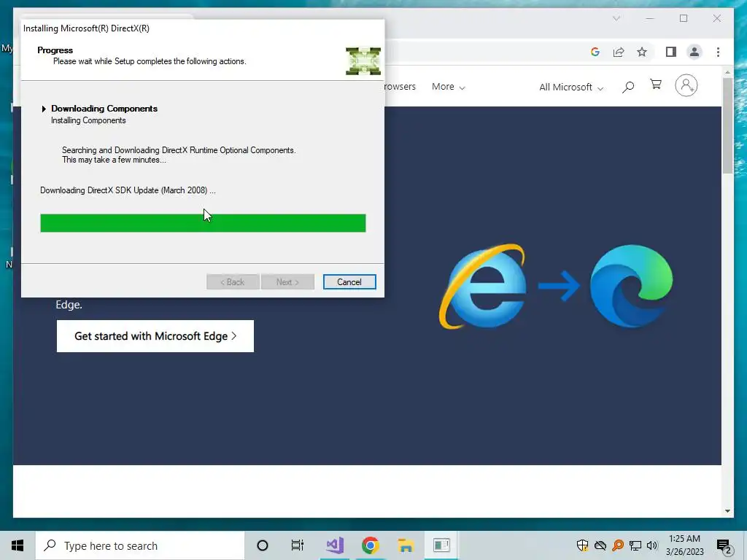Switch to Chrome on the taskbar

click(370, 545)
